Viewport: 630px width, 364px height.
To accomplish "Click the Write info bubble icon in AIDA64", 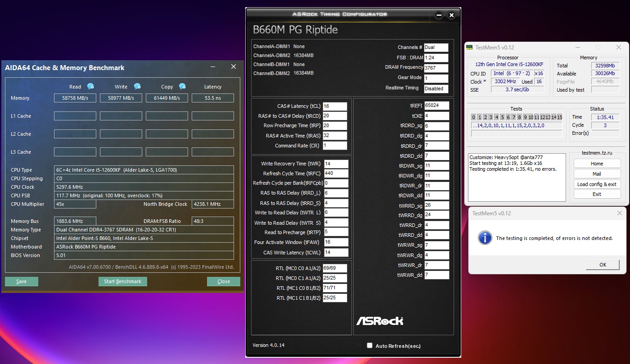I will coord(137,86).
